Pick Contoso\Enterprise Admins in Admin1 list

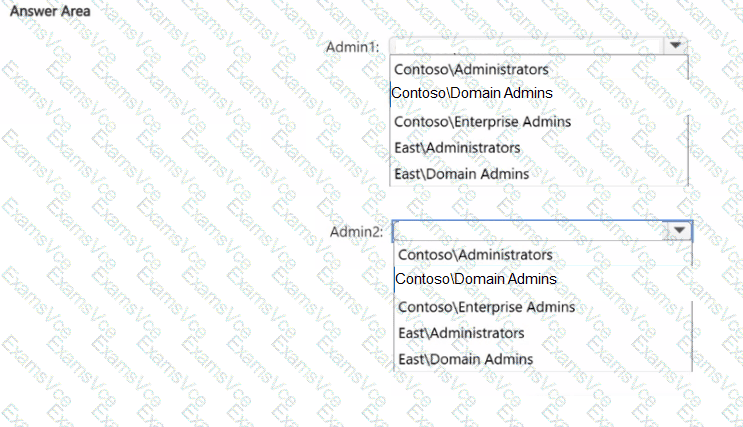[x=483, y=122]
